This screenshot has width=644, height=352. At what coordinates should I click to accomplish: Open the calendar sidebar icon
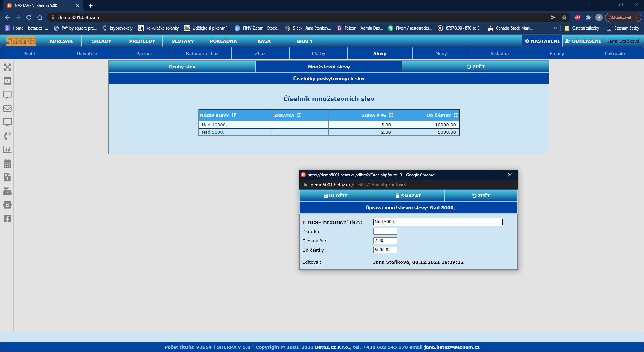pos(7,164)
